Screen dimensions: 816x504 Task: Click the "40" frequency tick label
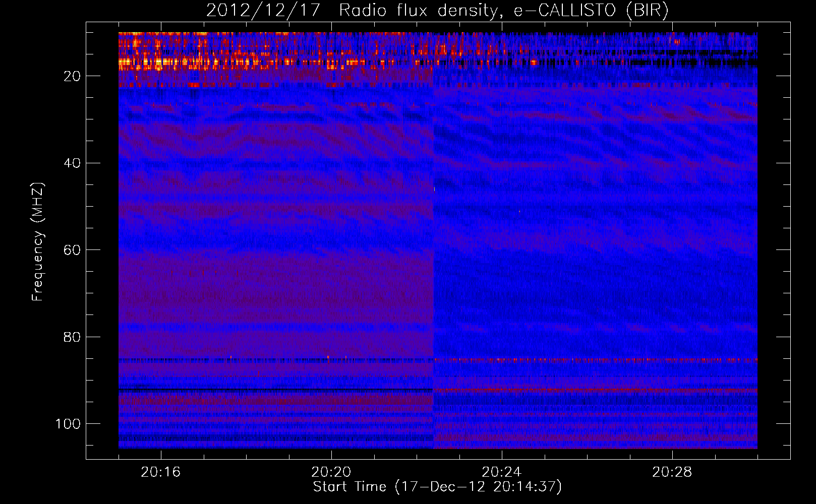[x=73, y=163]
